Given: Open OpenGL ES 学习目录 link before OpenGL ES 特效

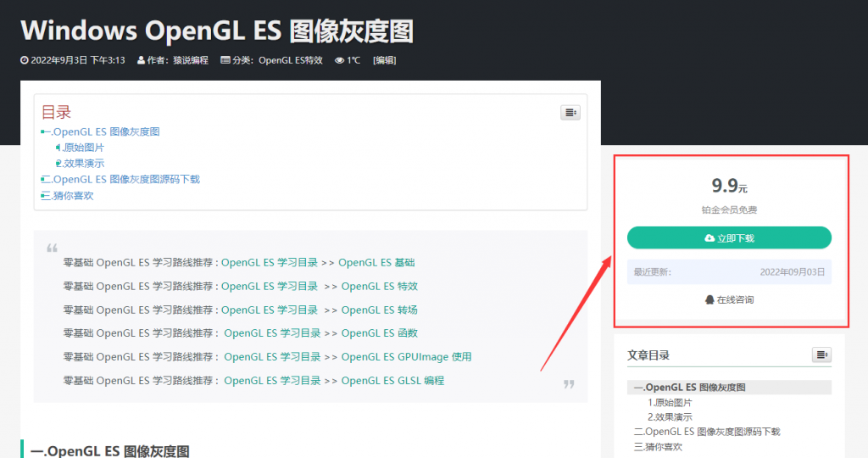Looking at the screenshot, I should tap(270, 287).
